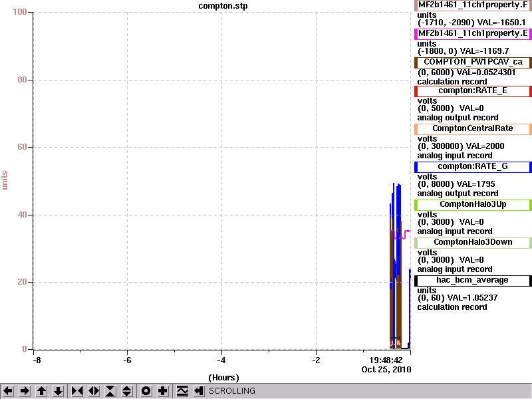Image resolution: width=532 pixels, height=399 pixels.
Task: Click the -4 tick on the time axis
Action: point(221,360)
